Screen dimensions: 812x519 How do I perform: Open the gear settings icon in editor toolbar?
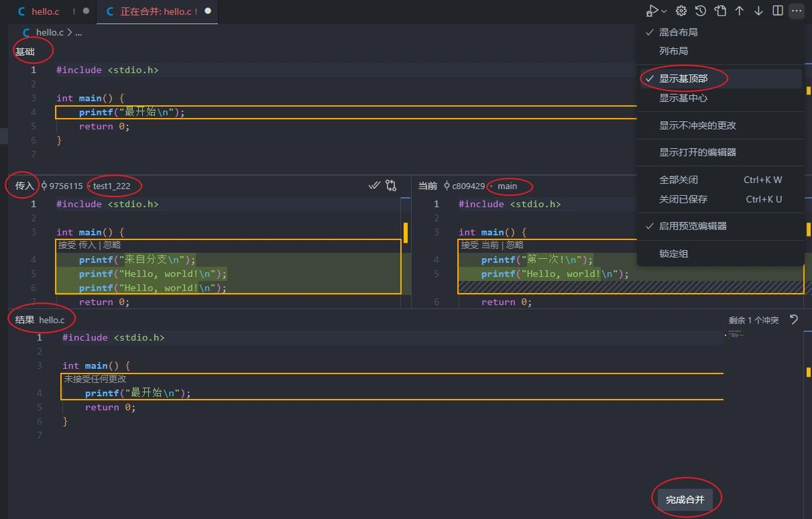click(681, 11)
